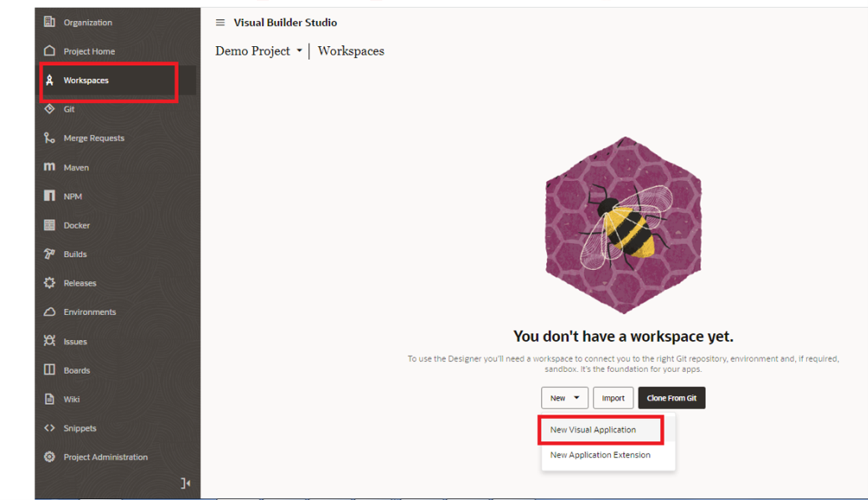Screen dimensions: 868x500
Task: Click the Boards columns icon
Action: tap(49, 370)
